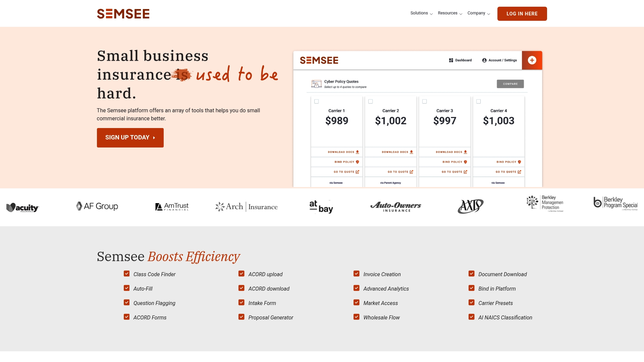Click the checkmark beside Advanced Analytics
Screen dimensions: 644x362
(356, 288)
